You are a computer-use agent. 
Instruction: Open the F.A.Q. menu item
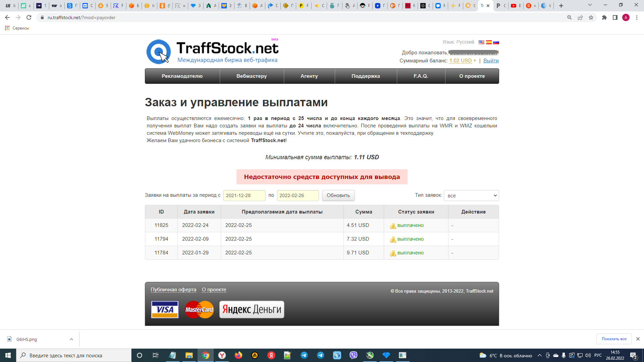tap(421, 76)
